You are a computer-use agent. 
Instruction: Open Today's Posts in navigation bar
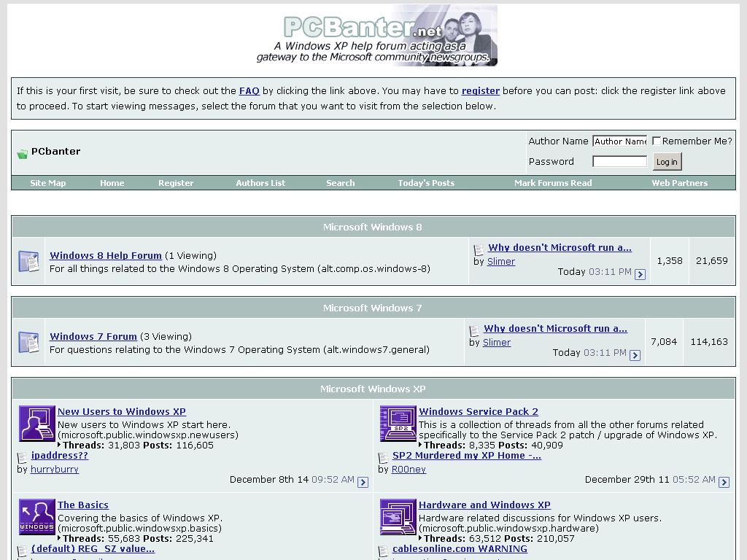426,183
